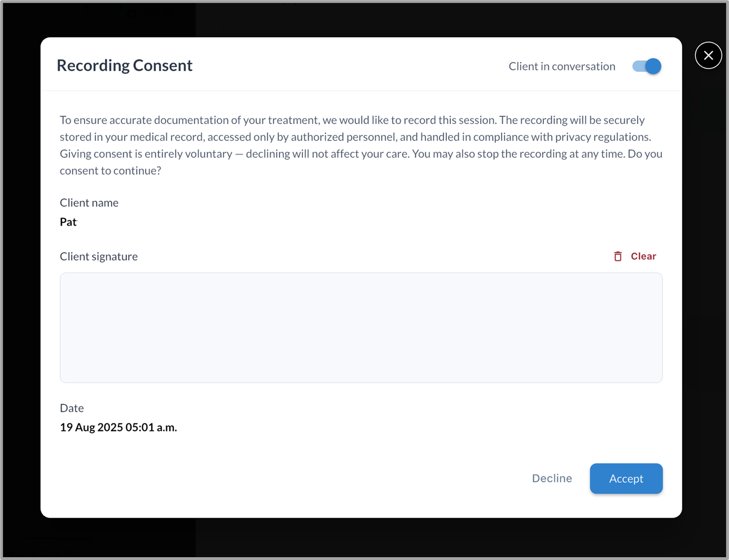
Task: Click the Recording Consent heading
Action: click(x=125, y=65)
